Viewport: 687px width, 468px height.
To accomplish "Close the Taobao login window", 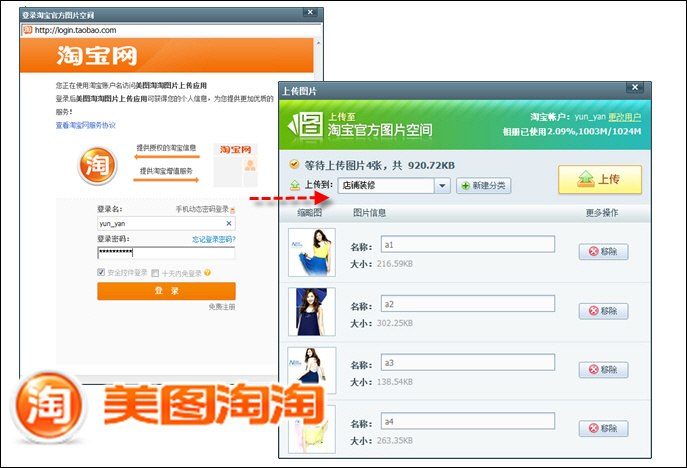I will pyautogui.click(x=310, y=12).
